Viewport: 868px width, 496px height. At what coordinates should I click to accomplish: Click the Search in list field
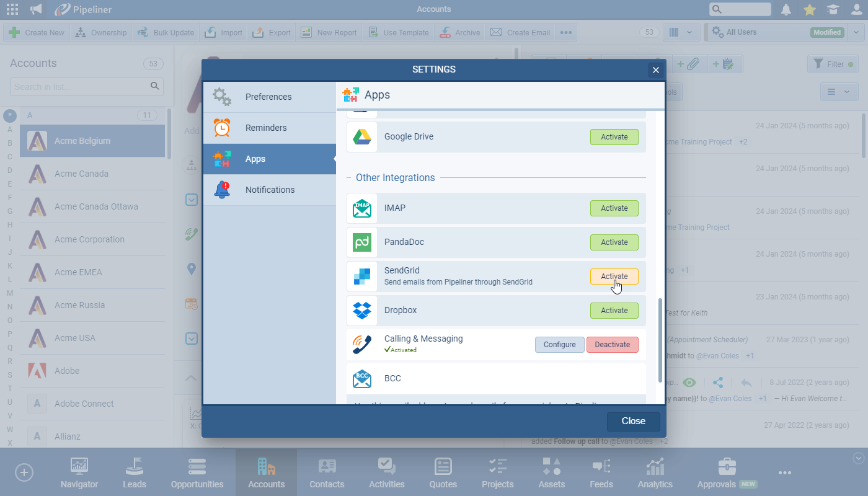point(79,87)
